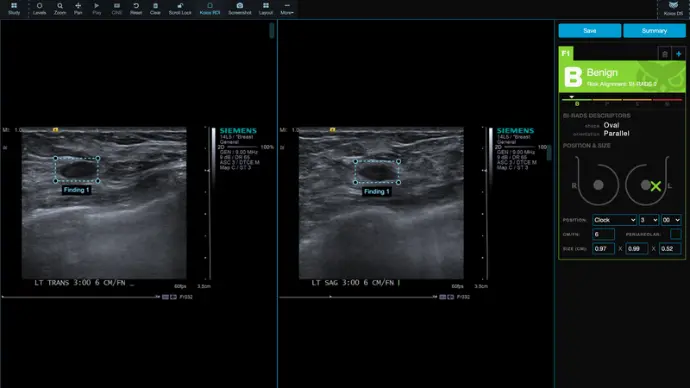Edit the 0.99 size field
The height and width of the screenshot is (388, 690).
pyautogui.click(x=636, y=249)
